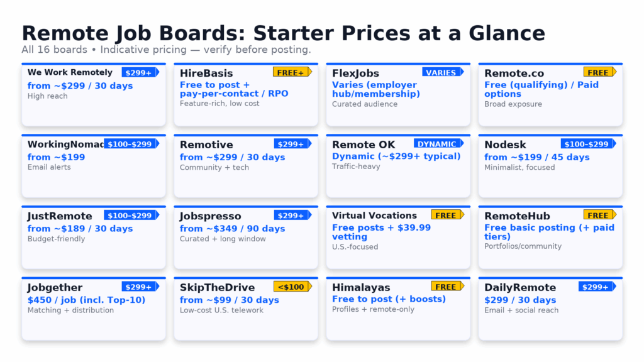Screen dimensions: 644x362
Task: Click the <$100 tag on SkipTheDrive card
Action: pyautogui.click(x=291, y=287)
